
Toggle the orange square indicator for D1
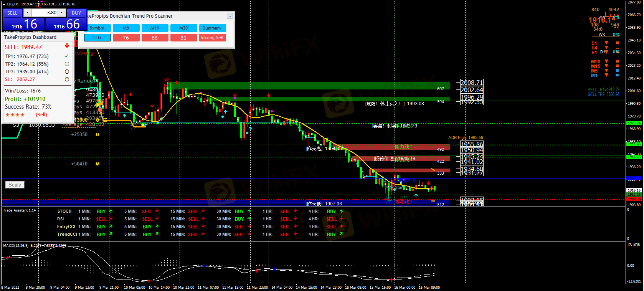pos(617,43)
